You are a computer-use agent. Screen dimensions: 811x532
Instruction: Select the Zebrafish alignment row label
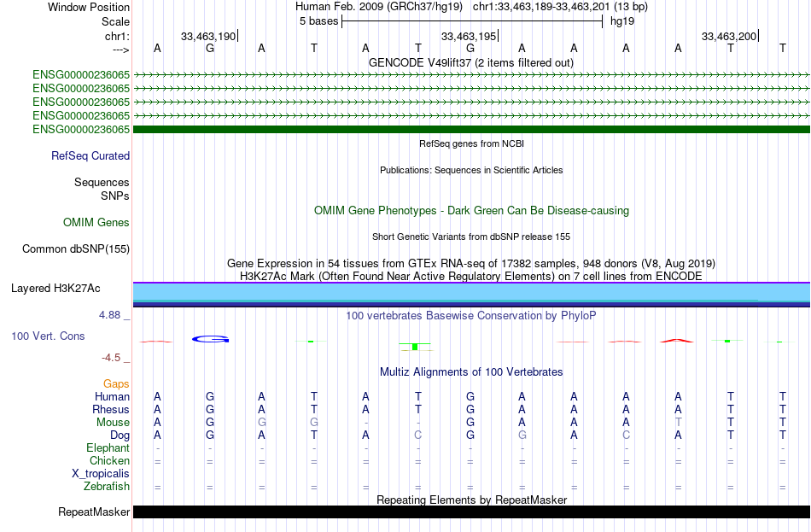pyautogui.click(x=107, y=486)
